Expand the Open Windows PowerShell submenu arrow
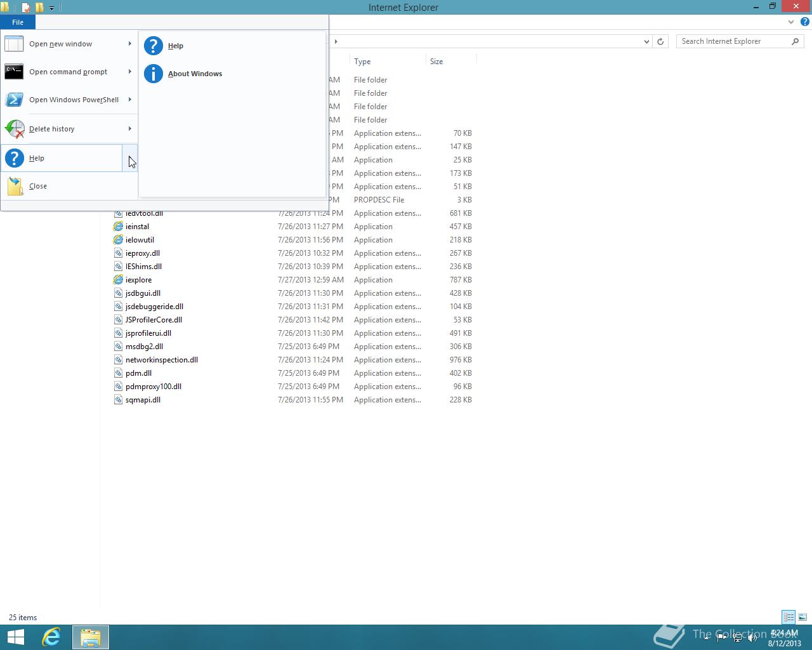 [x=129, y=100]
